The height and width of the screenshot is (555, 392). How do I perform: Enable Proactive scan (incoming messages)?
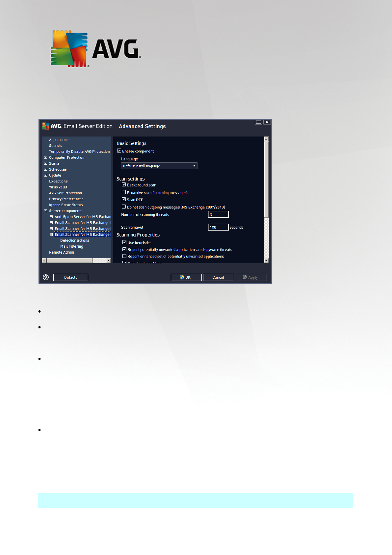(x=124, y=192)
